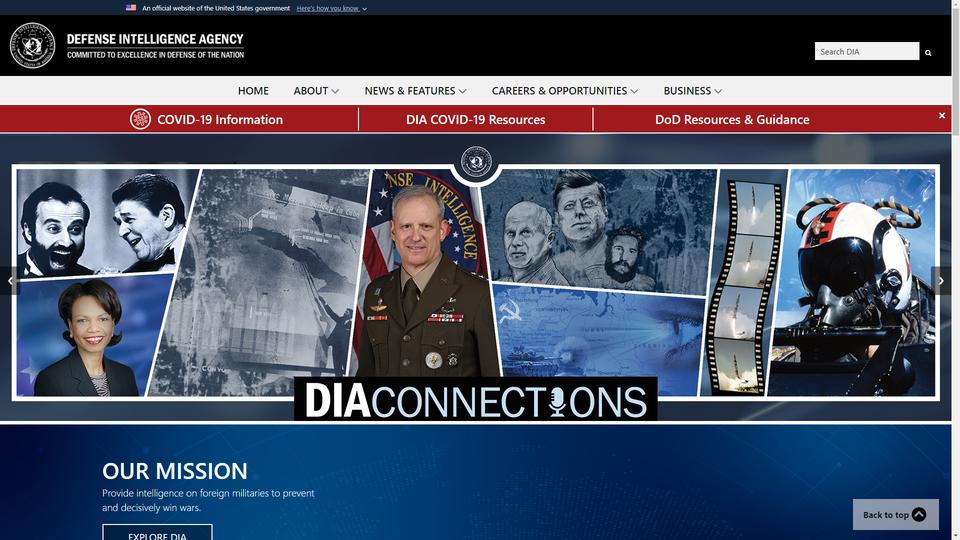Open the ABOUT menu item
This screenshot has height=540, width=960.
tap(311, 91)
